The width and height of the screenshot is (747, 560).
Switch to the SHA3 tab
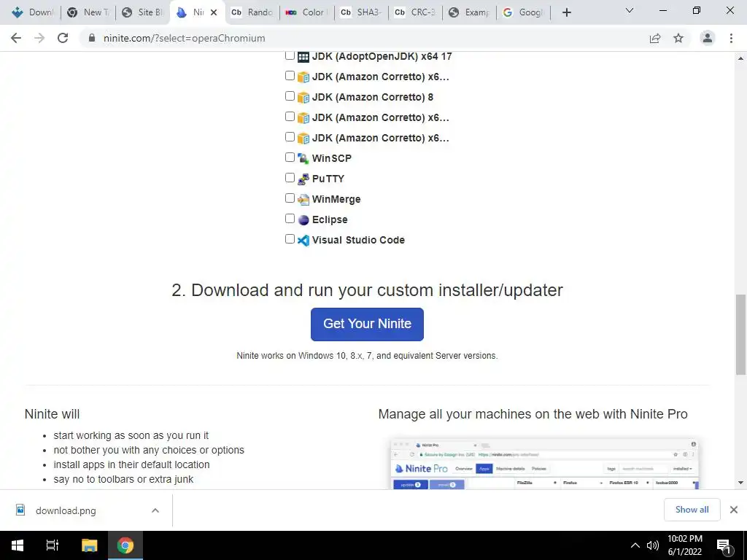pyautogui.click(x=360, y=12)
